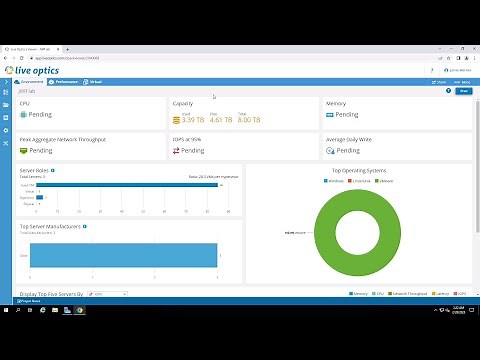480x360 pixels.
Task: Click the browser share icon in address bar
Action: tap(440, 58)
